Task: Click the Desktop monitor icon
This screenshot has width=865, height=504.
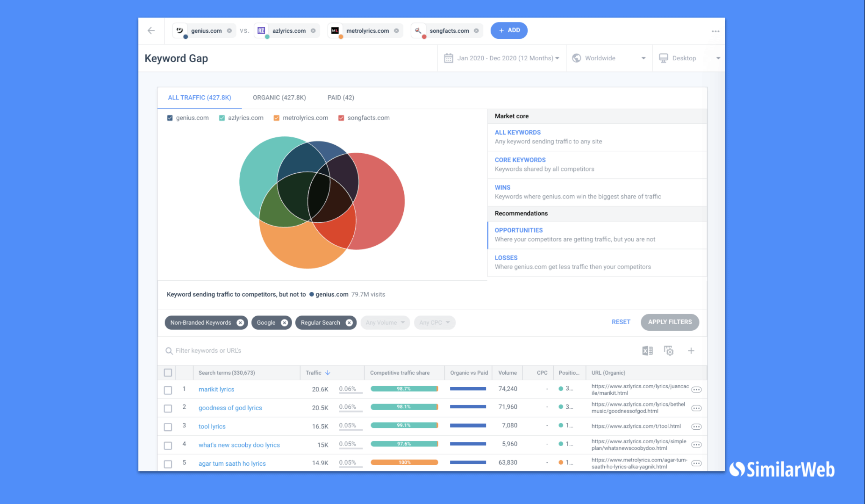Action: (x=664, y=58)
